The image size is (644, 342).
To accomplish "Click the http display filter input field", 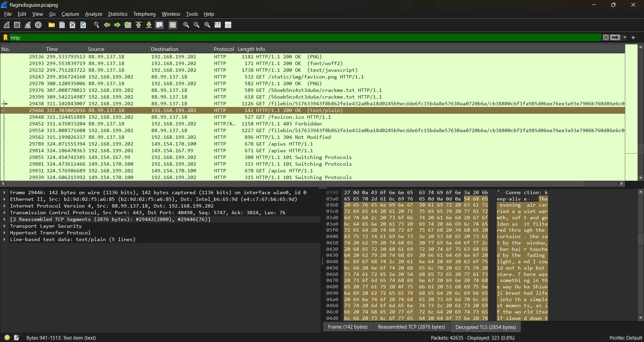I will [x=302, y=38].
